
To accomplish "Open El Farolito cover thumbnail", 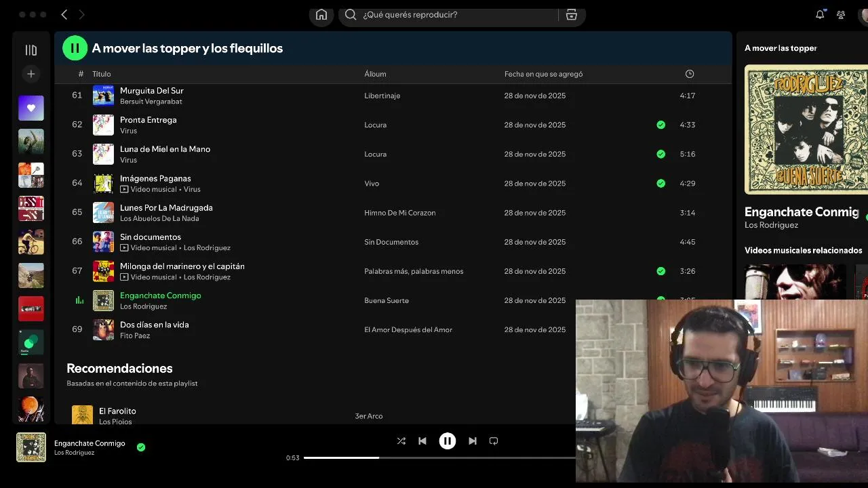I will tap(82, 415).
